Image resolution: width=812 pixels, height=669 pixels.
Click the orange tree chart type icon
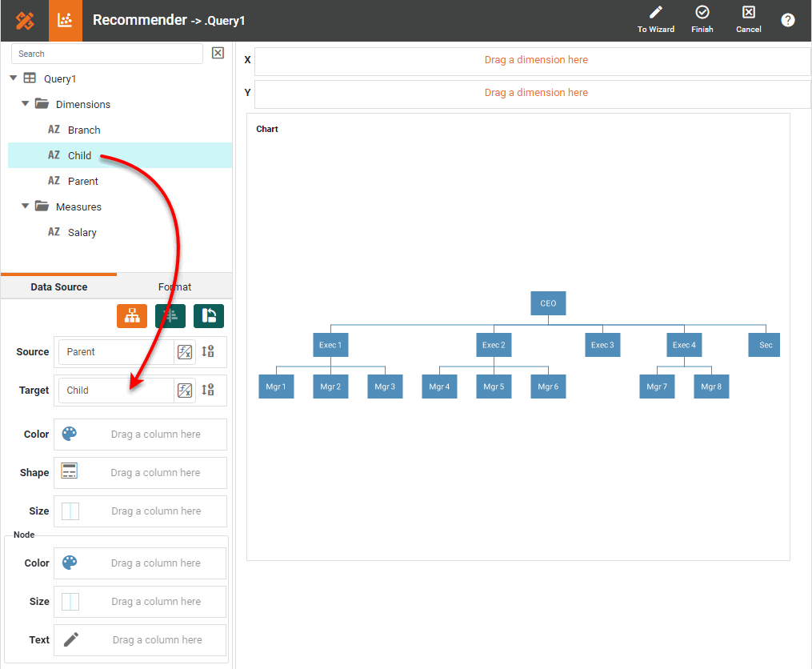pyautogui.click(x=132, y=316)
